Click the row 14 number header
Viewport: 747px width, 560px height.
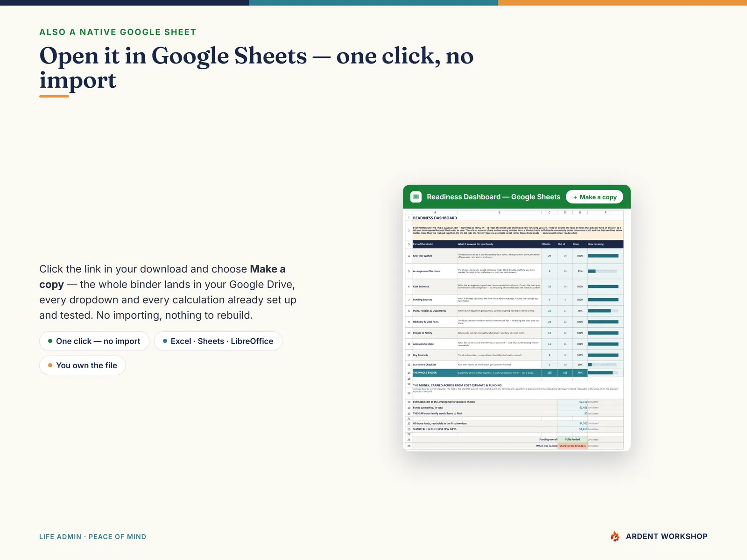coord(409,373)
